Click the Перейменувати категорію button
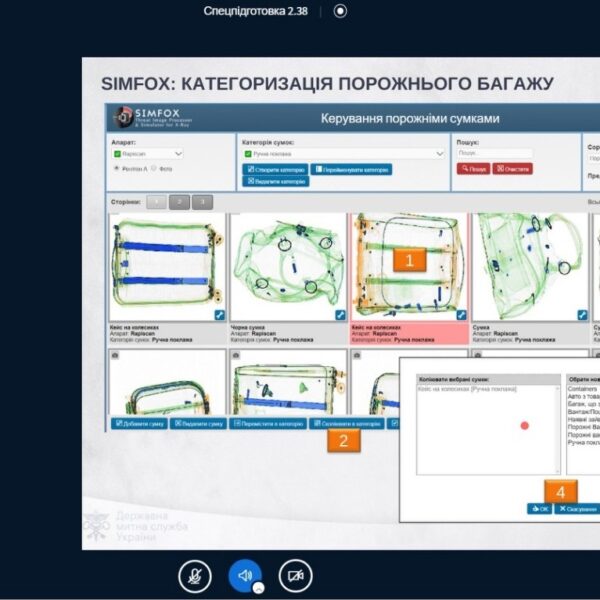 click(x=351, y=170)
